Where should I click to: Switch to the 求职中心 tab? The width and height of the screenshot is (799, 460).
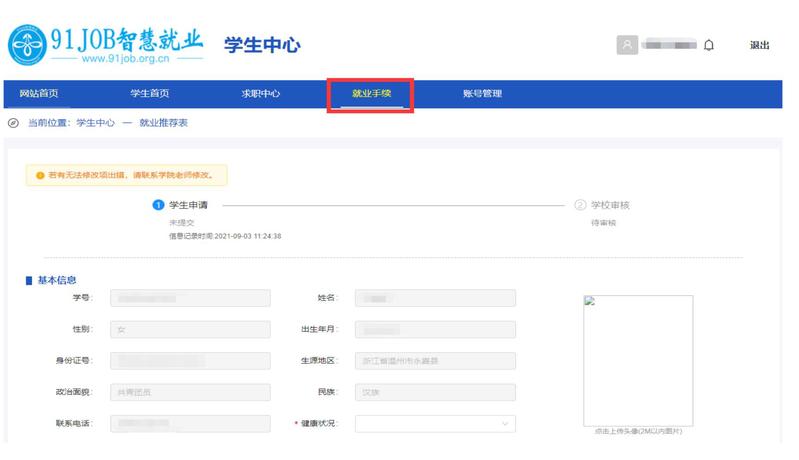tap(261, 94)
